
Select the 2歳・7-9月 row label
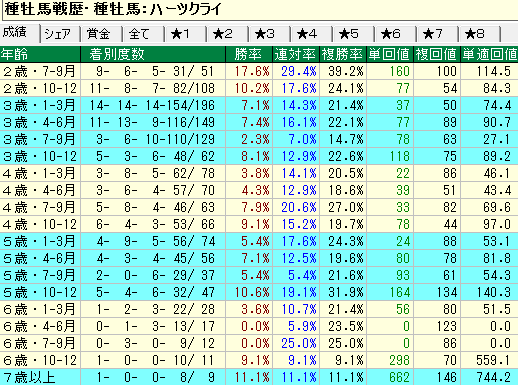pyautogui.click(x=40, y=71)
